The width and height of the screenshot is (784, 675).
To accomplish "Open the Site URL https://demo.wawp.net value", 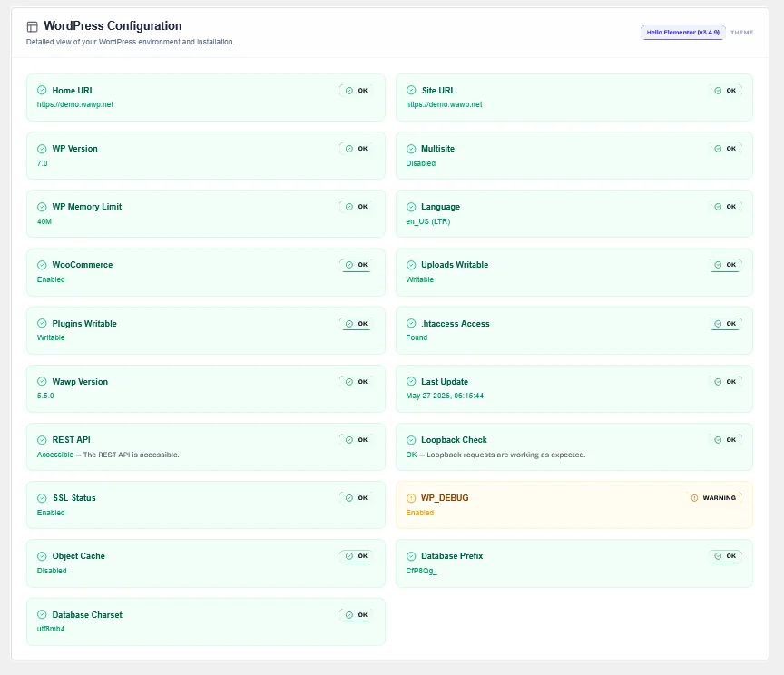I will 444,104.
